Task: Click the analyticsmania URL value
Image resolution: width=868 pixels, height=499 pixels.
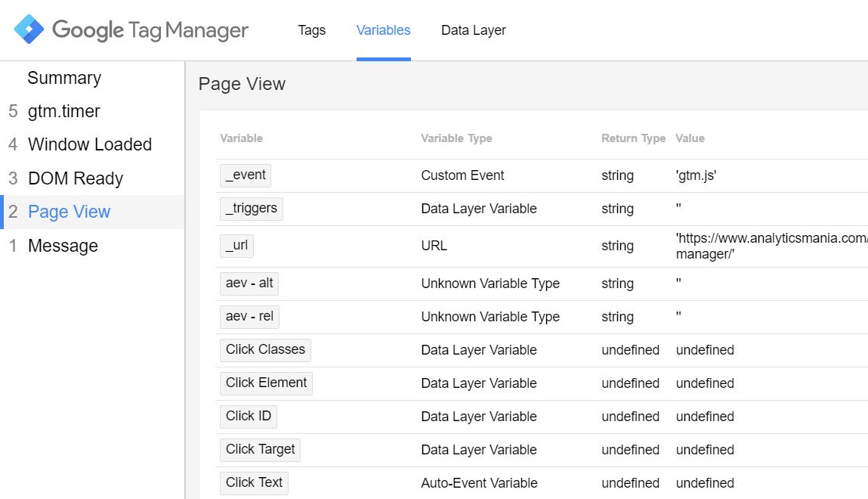Action: click(771, 246)
